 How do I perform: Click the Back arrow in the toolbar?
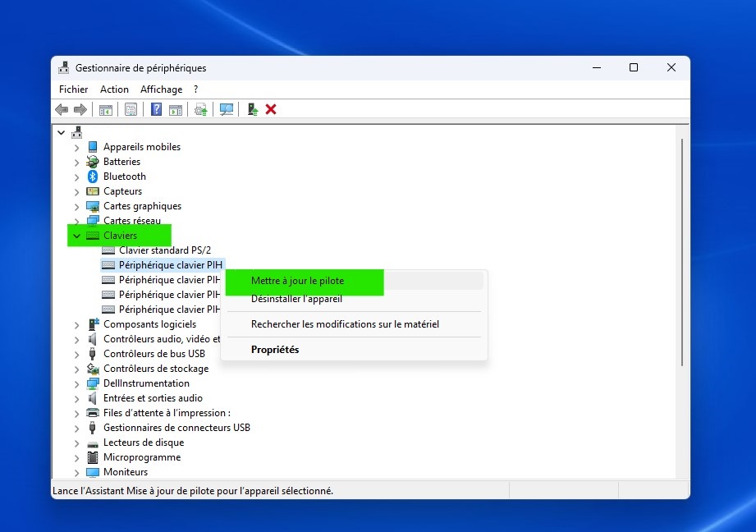click(62, 109)
